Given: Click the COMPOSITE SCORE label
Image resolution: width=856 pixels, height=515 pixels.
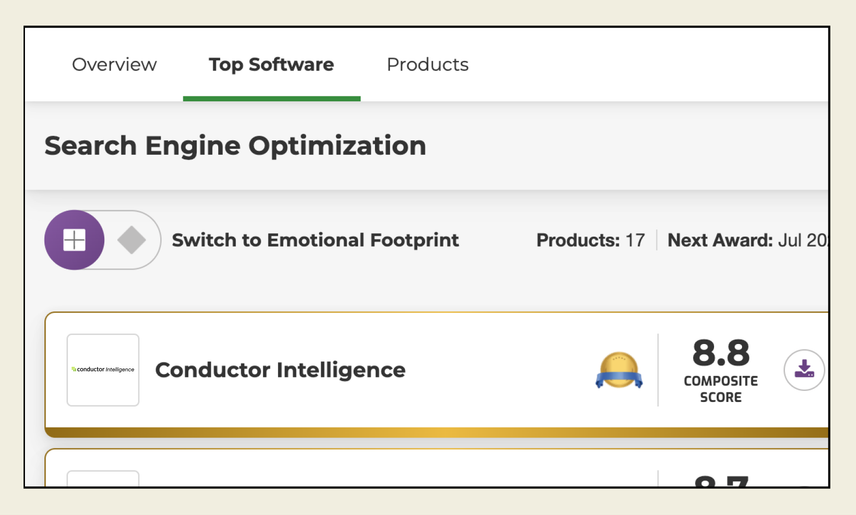Looking at the screenshot, I should click(x=720, y=389).
